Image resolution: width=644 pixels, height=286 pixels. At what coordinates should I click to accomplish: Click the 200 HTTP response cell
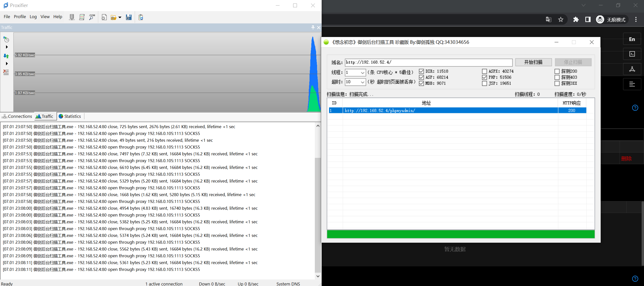[x=572, y=110]
